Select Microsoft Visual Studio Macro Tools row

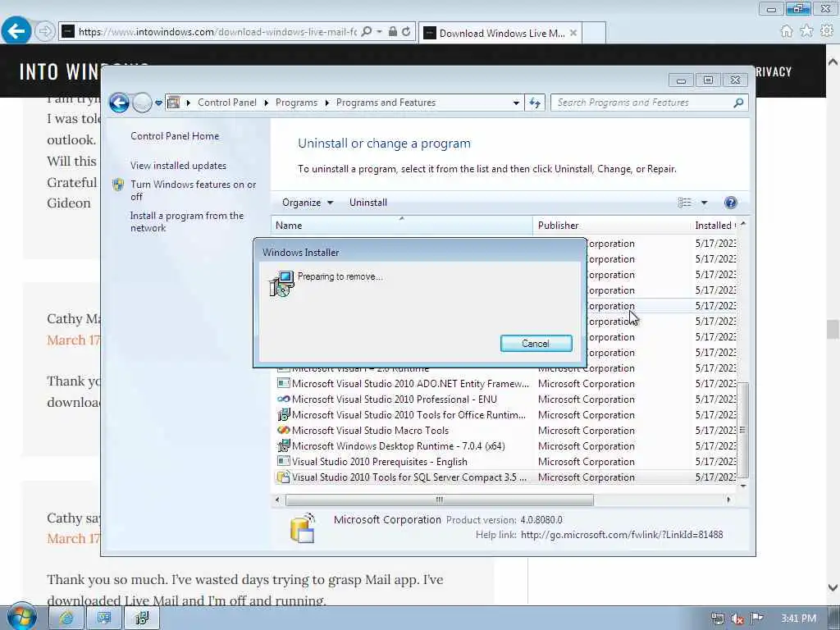click(x=505, y=430)
